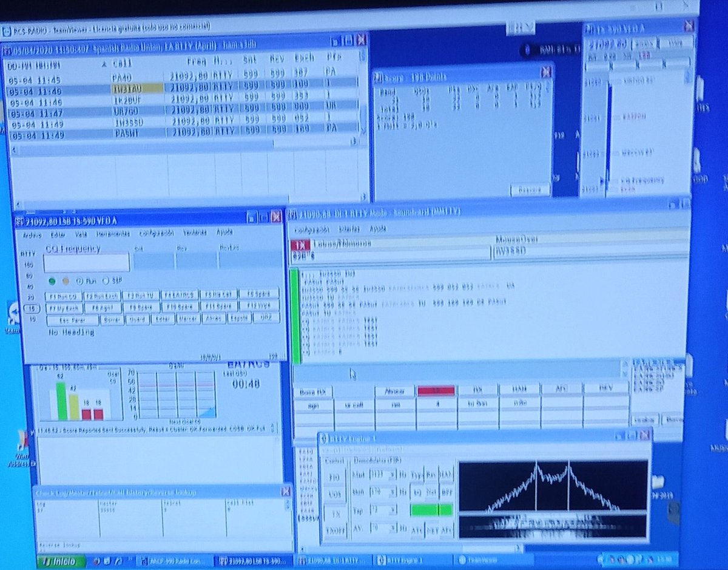
Task: Open the AV value dropdown
Action: (x=394, y=529)
